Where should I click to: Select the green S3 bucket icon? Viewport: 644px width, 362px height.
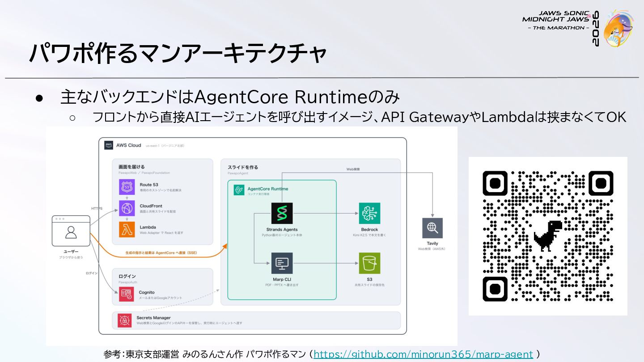369,263
